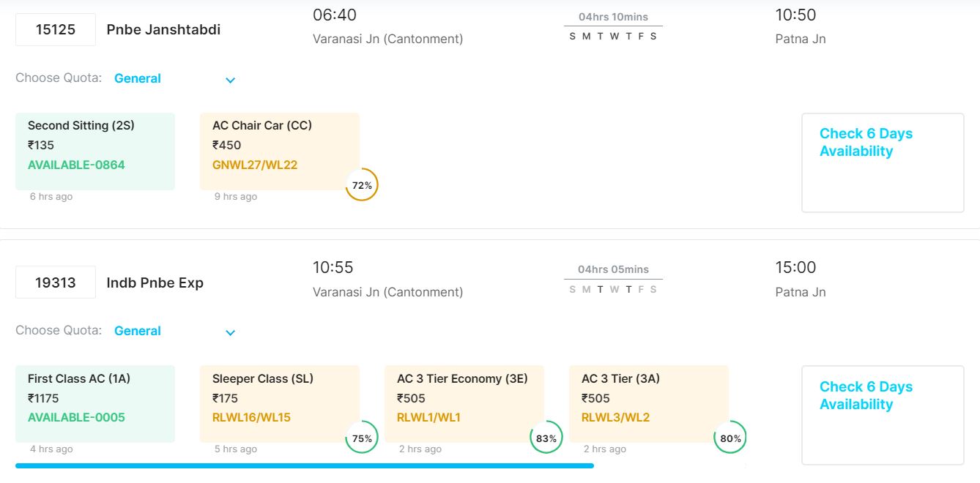Screen dimensions: 980x483
Task: Select AC Chair Car (CC) class card
Action: point(279,151)
